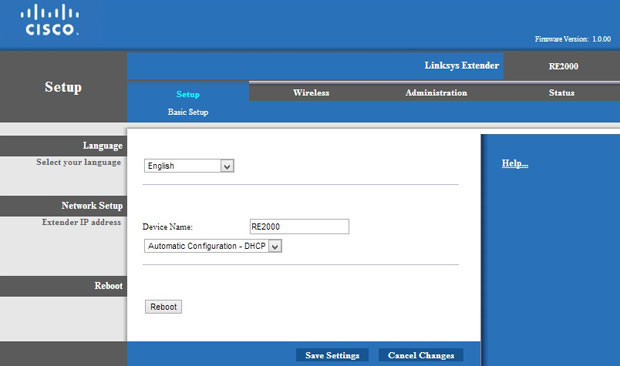The image size is (620, 366).
Task: Expand Automatic Configuration - DHCP dropdown
Action: (213, 246)
